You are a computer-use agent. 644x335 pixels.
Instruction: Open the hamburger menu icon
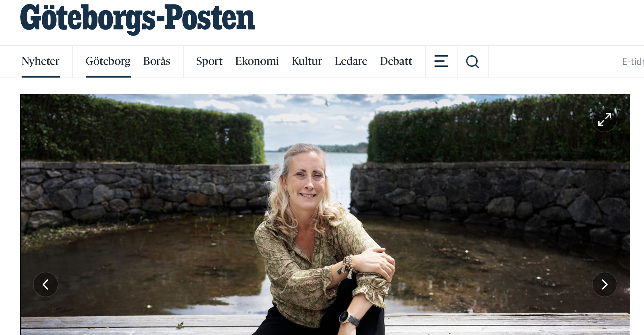441,61
